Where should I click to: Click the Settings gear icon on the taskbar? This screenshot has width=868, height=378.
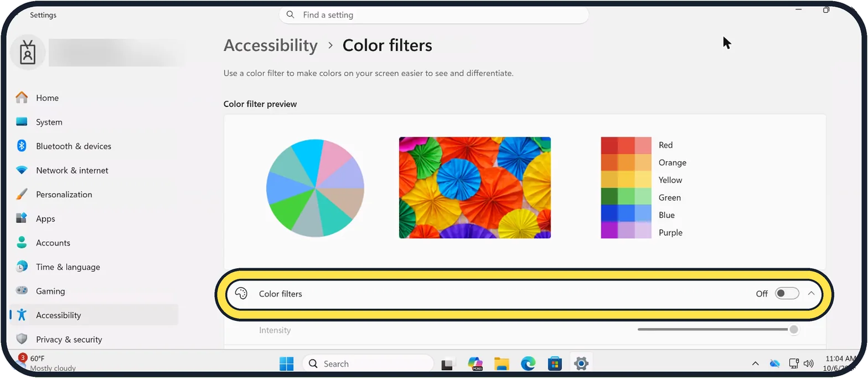click(581, 364)
